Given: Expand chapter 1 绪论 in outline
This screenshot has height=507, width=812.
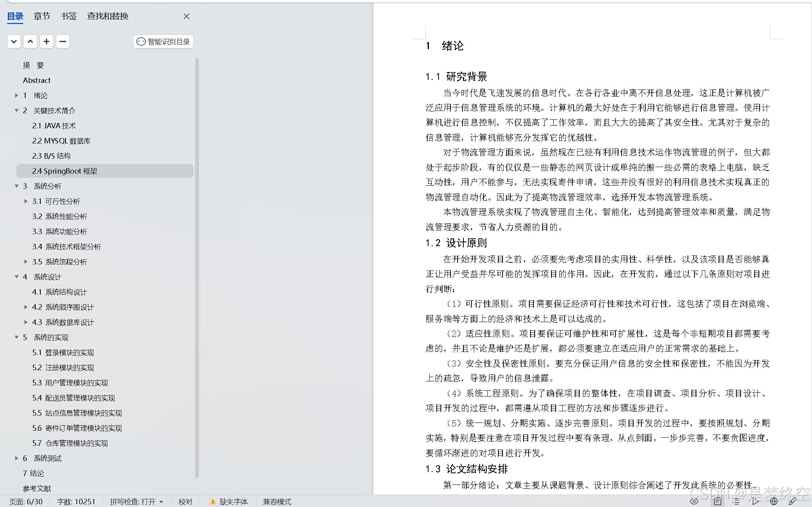Looking at the screenshot, I should click(17, 95).
